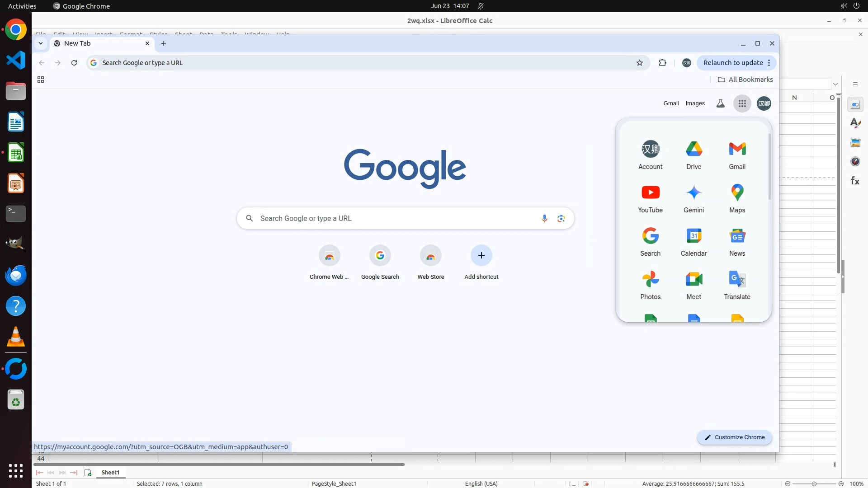Image resolution: width=868 pixels, height=488 pixels.
Task: Open Google Drive from apps panel
Action: pyautogui.click(x=693, y=155)
